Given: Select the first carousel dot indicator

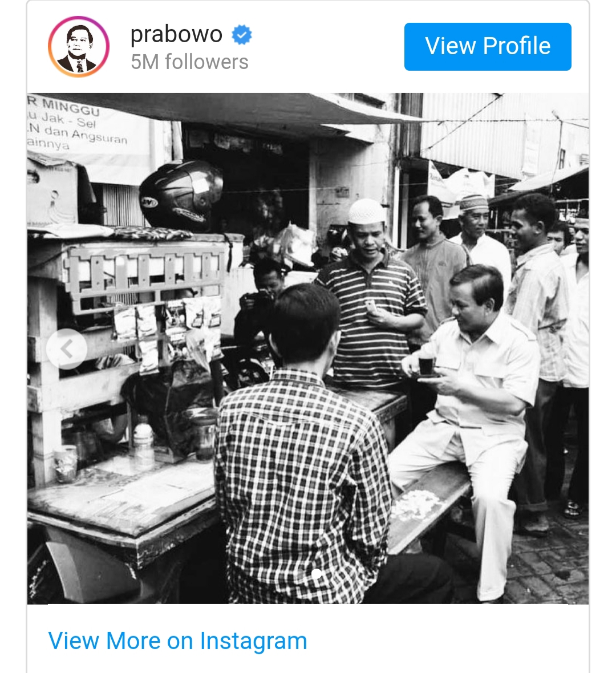Looking at the screenshot, I should [300, 574].
